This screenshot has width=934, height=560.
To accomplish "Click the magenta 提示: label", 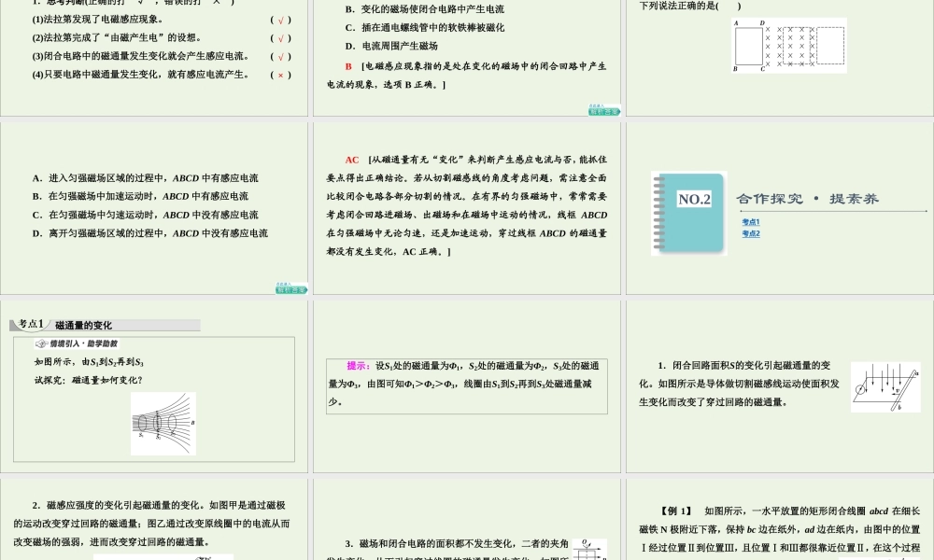I will (x=358, y=365).
